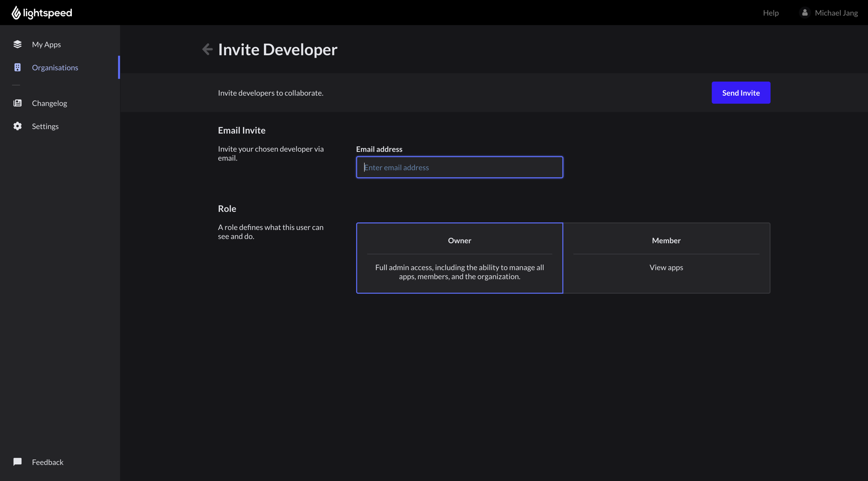868x481 pixels.
Task: Go to My Apps in the sidebar
Action: [46, 44]
